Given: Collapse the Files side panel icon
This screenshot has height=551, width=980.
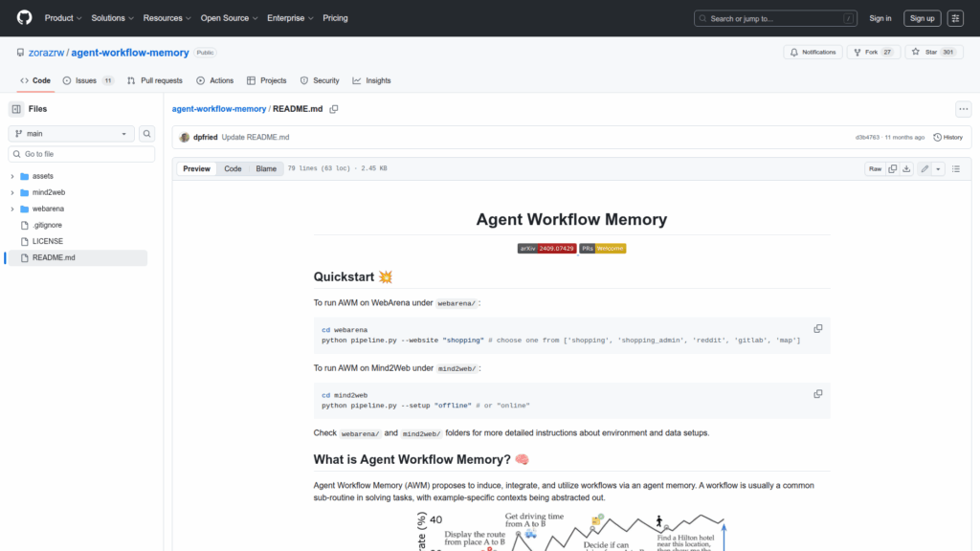Looking at the screenshot, I should click(16, 109).
